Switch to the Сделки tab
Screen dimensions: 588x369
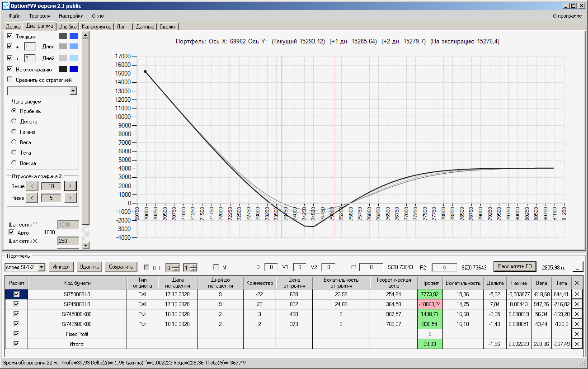168,27
